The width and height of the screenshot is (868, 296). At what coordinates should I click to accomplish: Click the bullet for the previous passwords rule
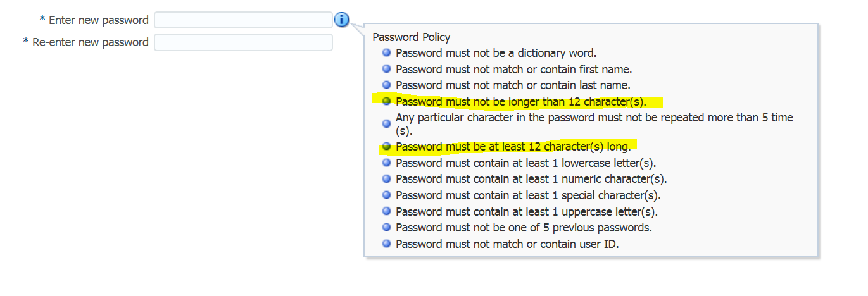pyautogui.click(x=387, y=227)
